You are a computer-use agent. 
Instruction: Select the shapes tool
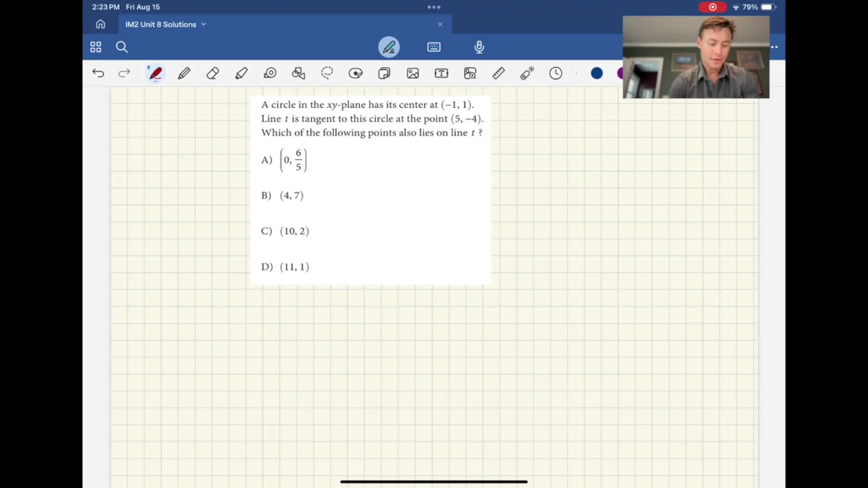(x=298, y=73)
